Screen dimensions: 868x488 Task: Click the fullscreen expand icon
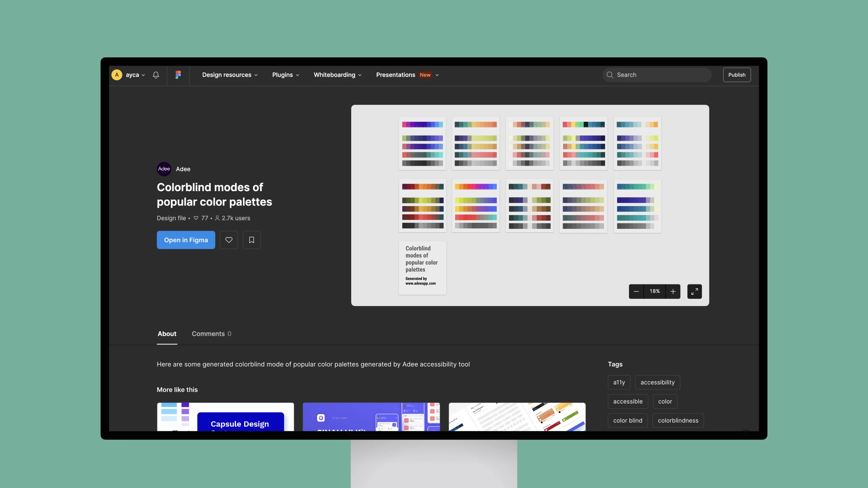click(x=694, y=291)
